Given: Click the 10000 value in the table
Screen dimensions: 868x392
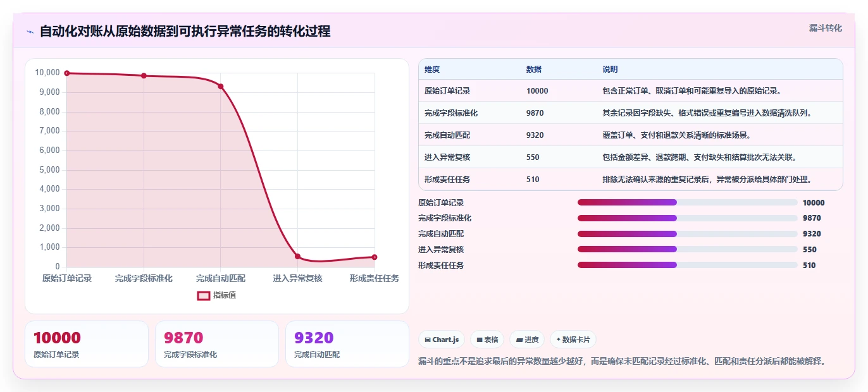Looking at the screenshot, I should 537,91.
